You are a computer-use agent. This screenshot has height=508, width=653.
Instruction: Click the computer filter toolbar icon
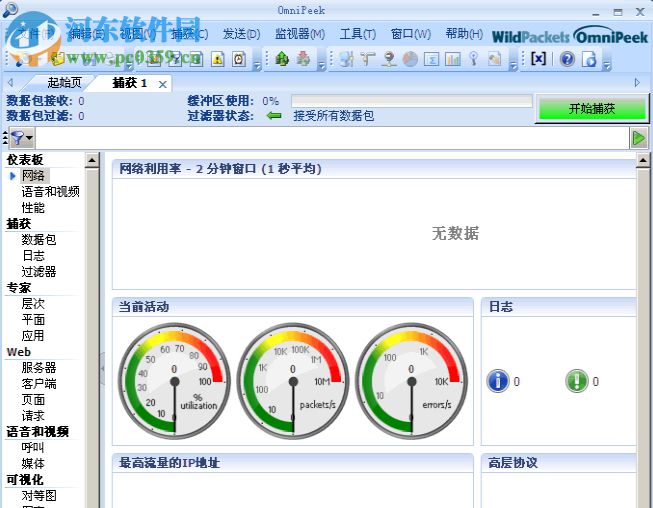[346, 59]
